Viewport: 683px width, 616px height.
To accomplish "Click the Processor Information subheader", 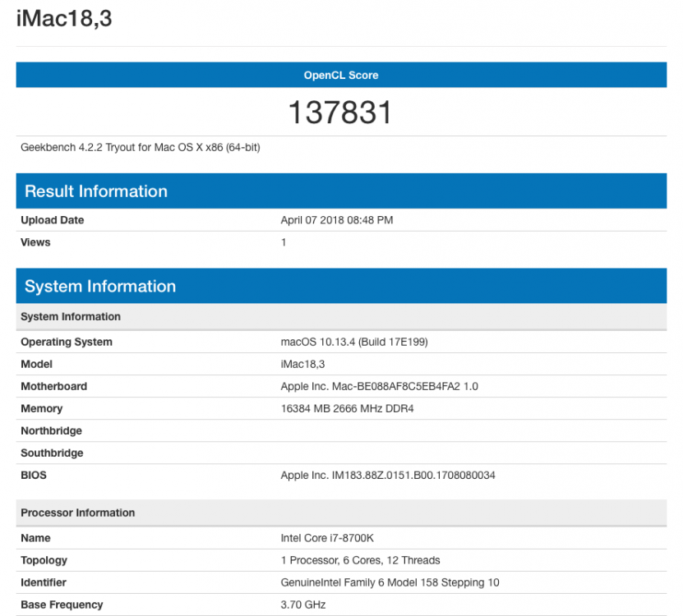I will (x=341, y=513).
